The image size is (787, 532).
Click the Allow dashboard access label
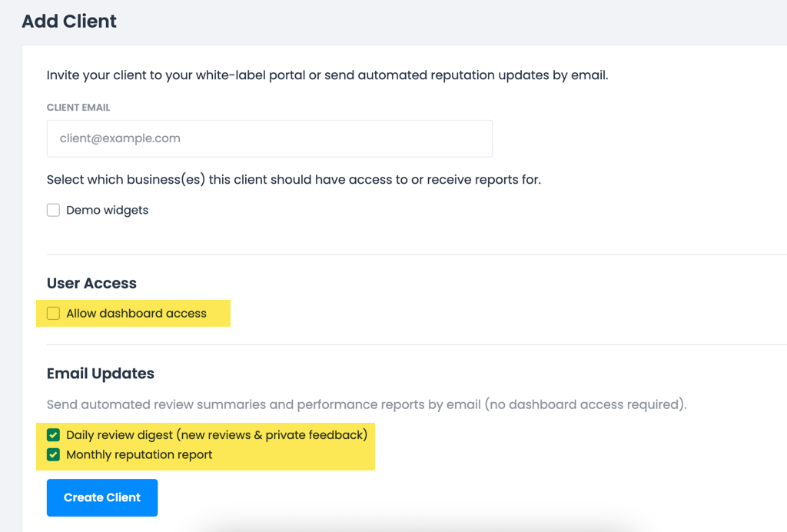[135, 313]
